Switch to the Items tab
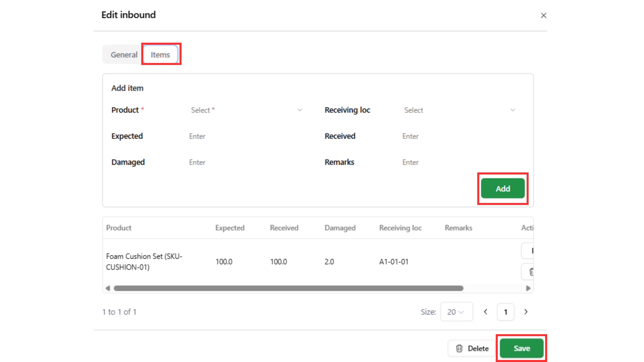The width and height of the screenshot is (644, 362). (x=160, y=55)
